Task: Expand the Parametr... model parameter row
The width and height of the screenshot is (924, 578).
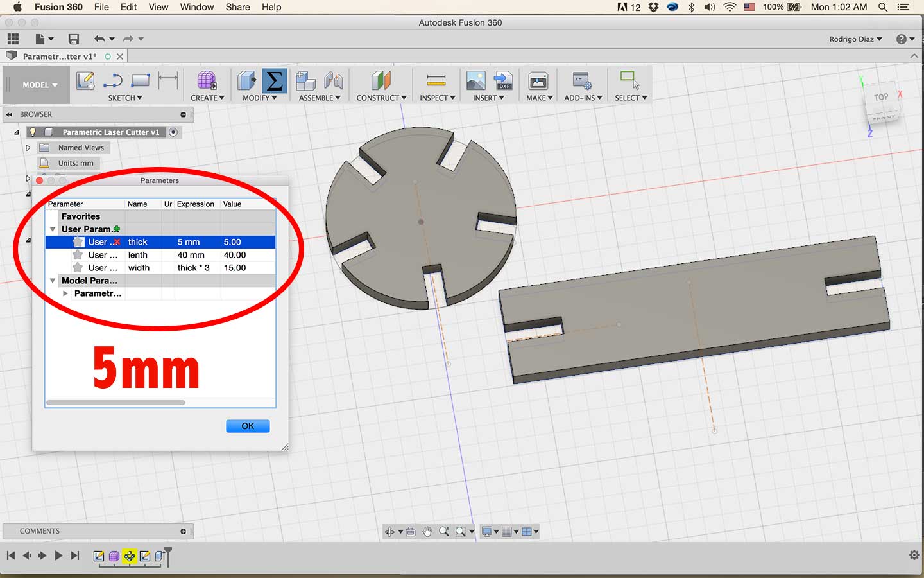Action: (65, 293)
